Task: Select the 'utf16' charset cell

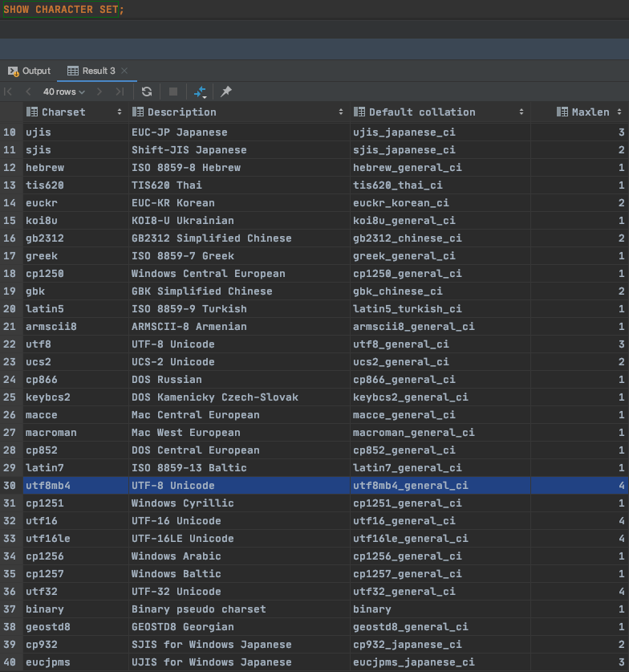Action: point(75,521)
